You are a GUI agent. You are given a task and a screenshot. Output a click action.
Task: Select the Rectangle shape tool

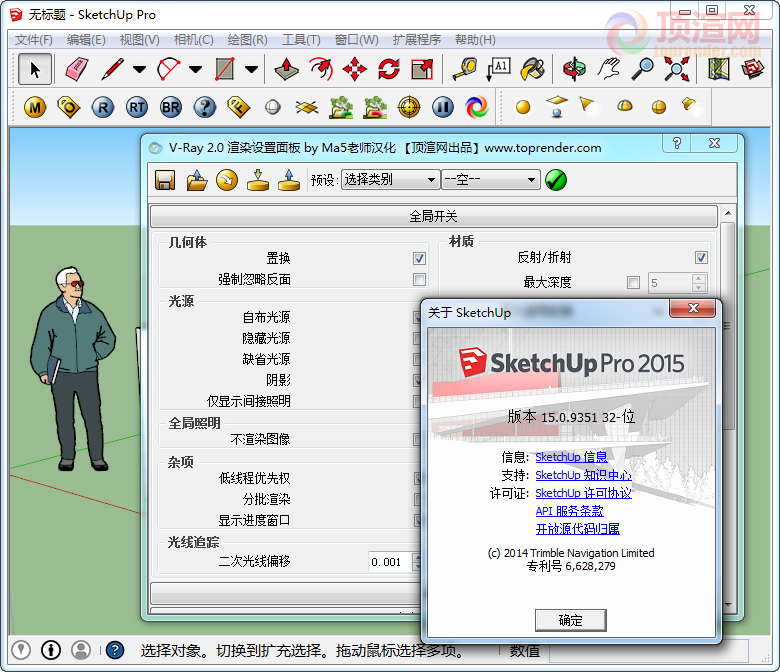224,69
